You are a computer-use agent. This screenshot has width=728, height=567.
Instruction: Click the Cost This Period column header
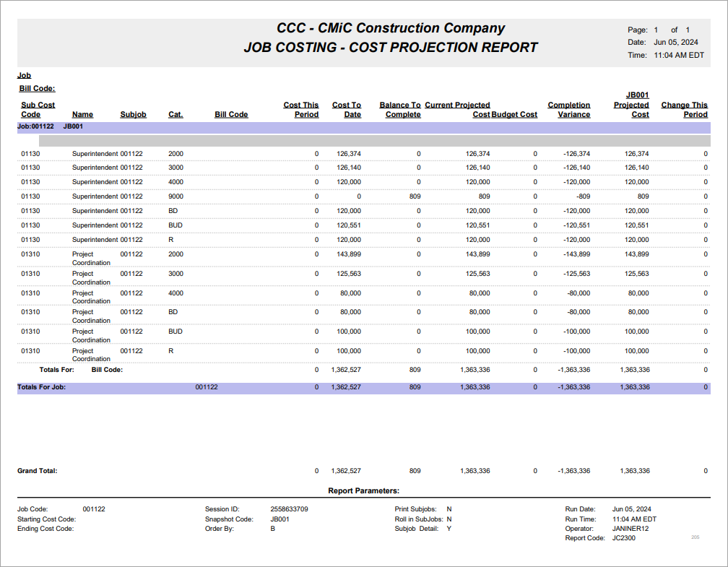(301, 109)
